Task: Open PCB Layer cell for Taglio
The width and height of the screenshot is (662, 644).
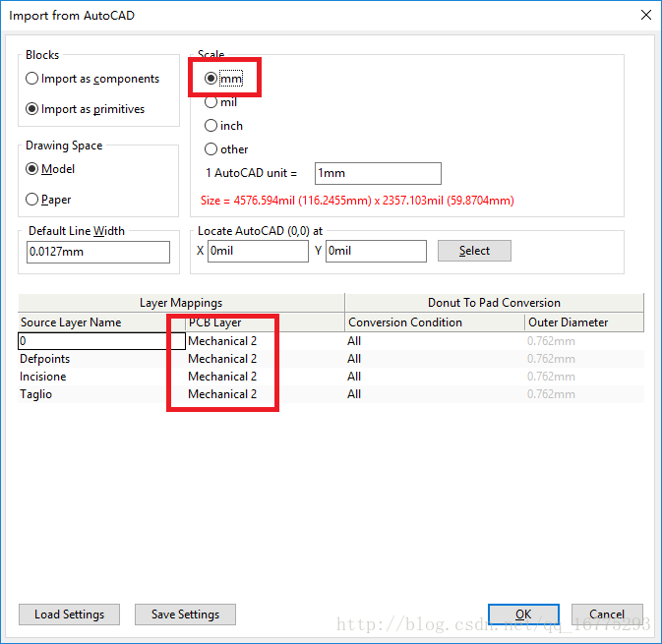Action: pos(265,394)
